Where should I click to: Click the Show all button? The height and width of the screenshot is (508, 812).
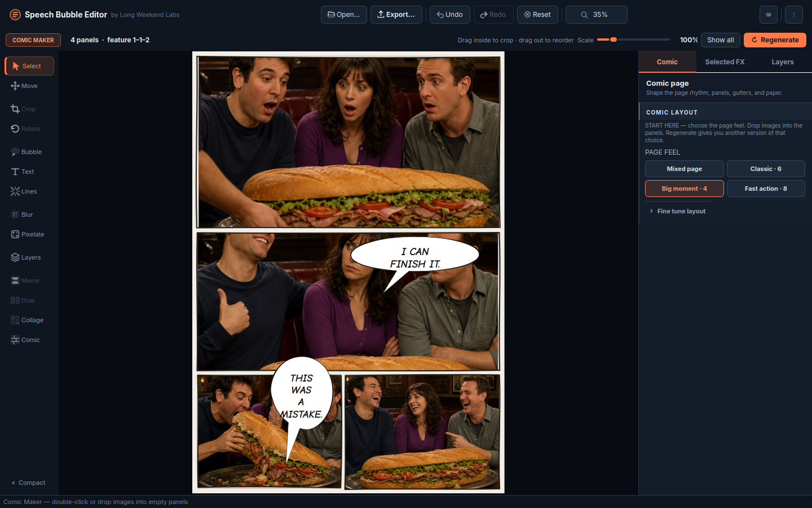pyautogui.click(x=721, y=40)
